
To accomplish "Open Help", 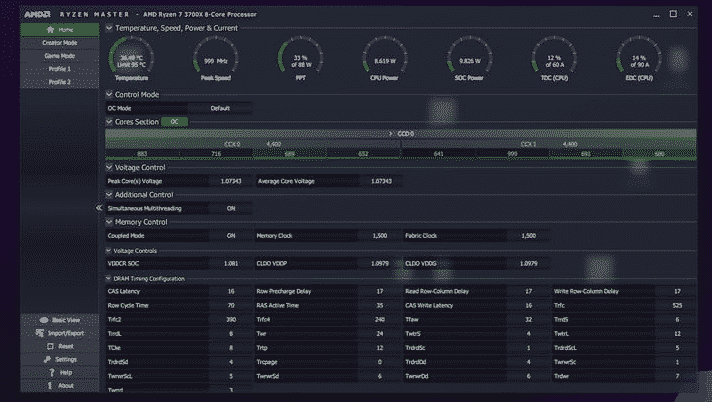I will pos(59,372).
